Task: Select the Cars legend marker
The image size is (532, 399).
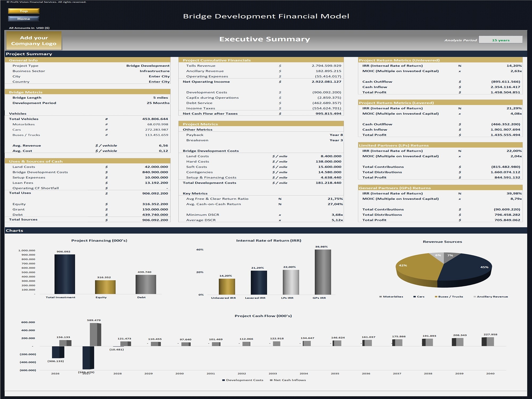Action: point(414,297)
